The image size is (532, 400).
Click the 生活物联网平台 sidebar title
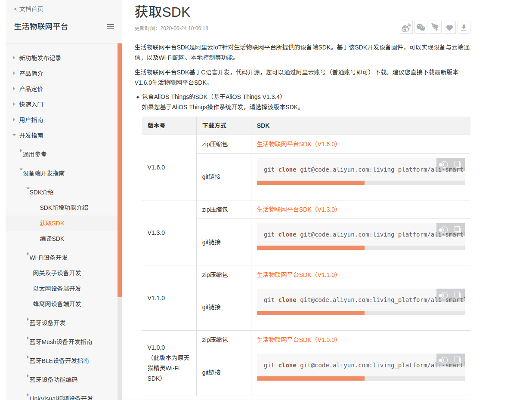click(41, 27)
